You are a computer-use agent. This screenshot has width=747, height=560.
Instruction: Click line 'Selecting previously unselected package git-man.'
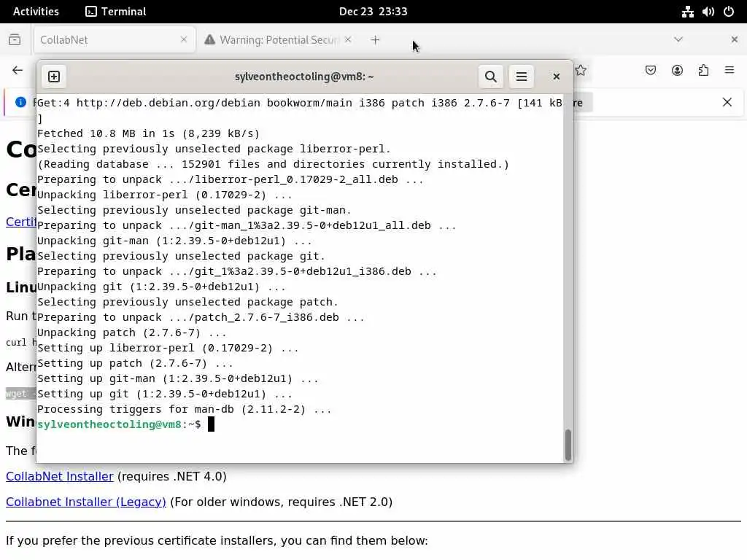click(194, 211)
